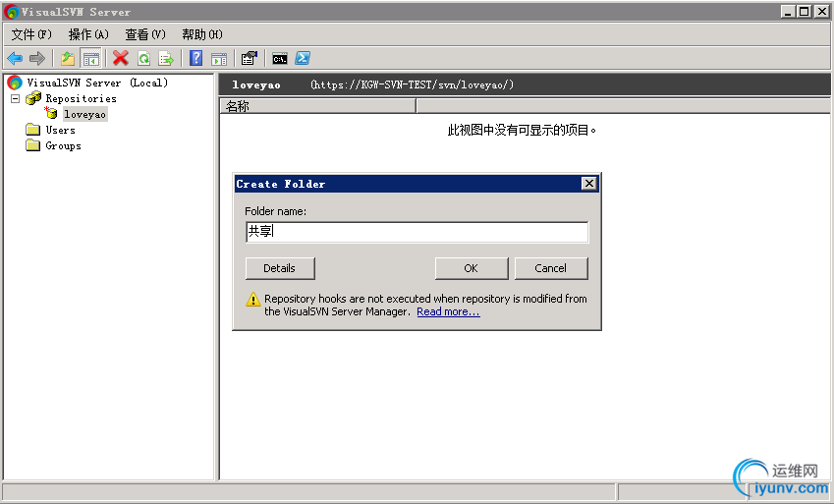Image resolution: width=834 pixels, height=504 pixels.
Task: Click the 名称 column header
Action: tap(317, 106)
